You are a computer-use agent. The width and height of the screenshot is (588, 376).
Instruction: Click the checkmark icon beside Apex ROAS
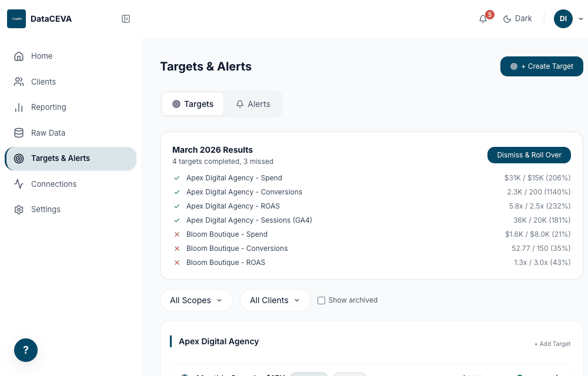coord(177,206)
